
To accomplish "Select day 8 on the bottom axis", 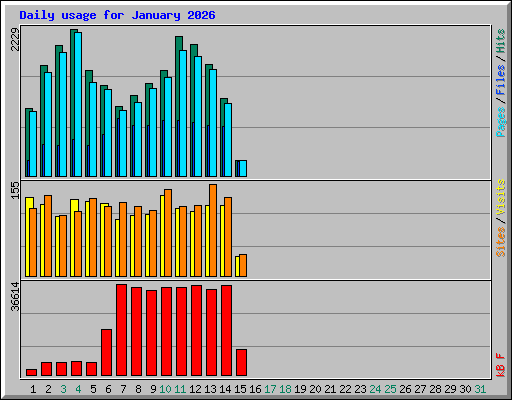I will (x=138, y=389).
